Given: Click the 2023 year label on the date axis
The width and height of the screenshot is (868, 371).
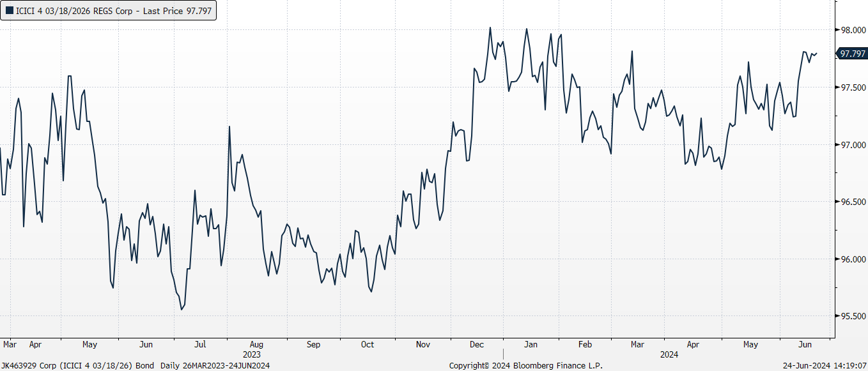Looking at the screenshot, I should 252,354.
